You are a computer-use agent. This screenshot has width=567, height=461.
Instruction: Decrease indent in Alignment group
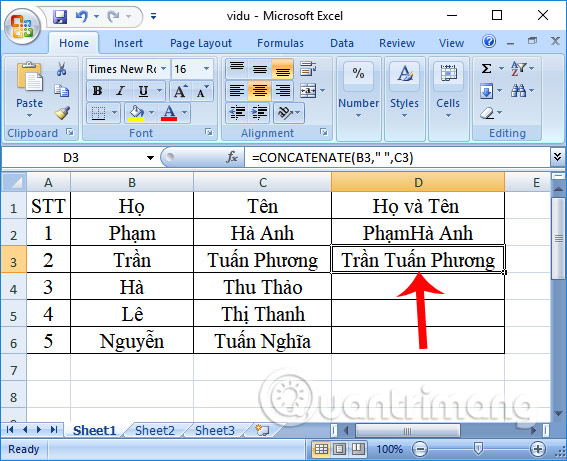click(x=237, y=113)
